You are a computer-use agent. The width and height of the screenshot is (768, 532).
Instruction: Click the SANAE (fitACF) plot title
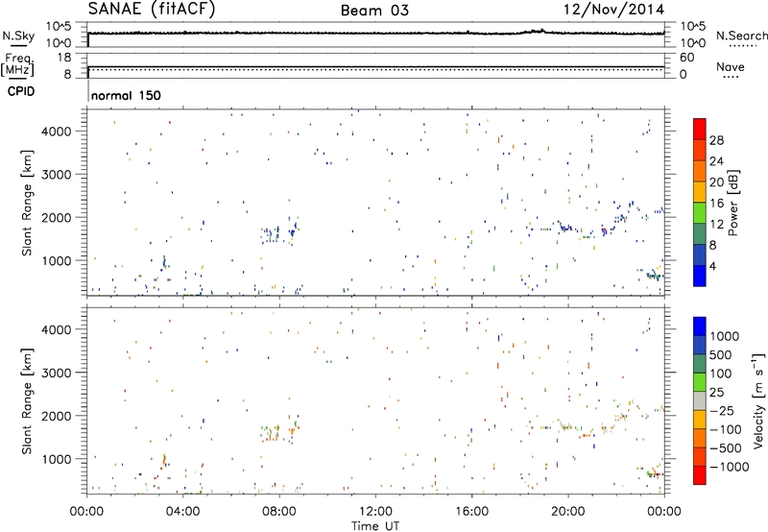pyautogui.click(x=152, y=9)
